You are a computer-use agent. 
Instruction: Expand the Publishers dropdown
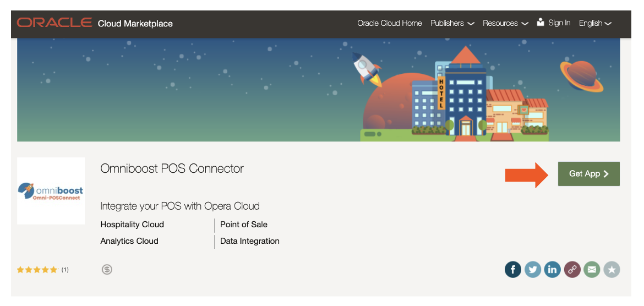click(x=452, y=23)
